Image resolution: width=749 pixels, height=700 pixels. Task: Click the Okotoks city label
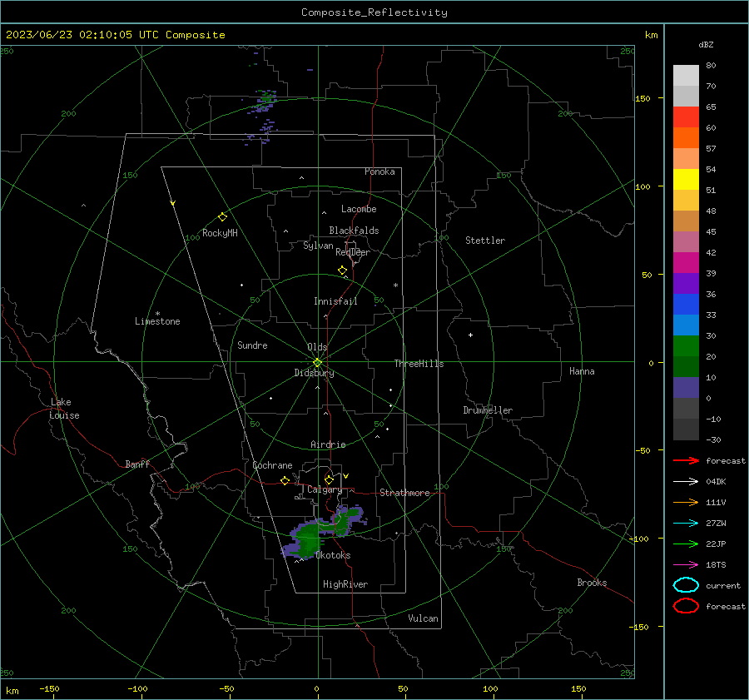click(333, 555)
